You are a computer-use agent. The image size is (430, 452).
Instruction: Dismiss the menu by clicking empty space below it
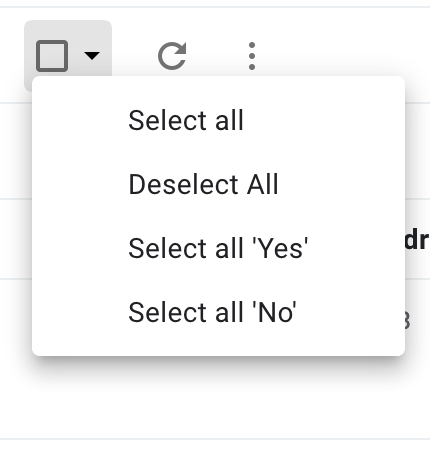(215, 400)
